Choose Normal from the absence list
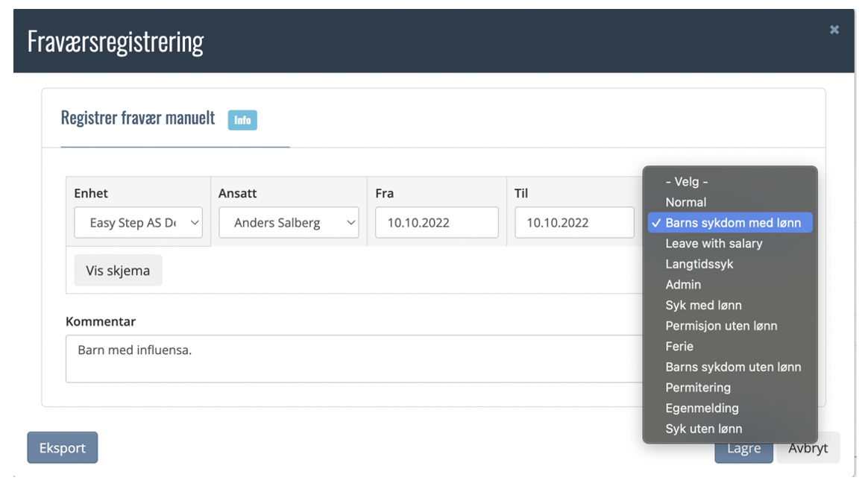The height and width of the screenshot is (492, 868). click(x=685, y=203)
